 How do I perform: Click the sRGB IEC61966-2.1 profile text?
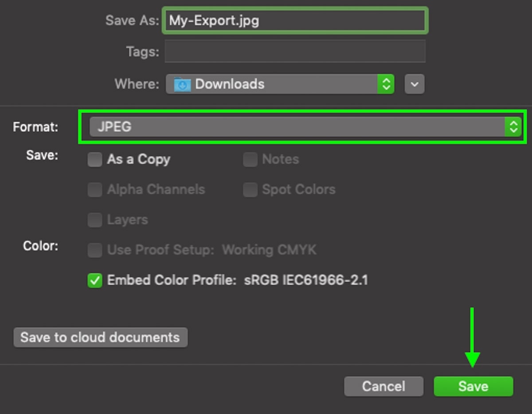tap(306, 280)
